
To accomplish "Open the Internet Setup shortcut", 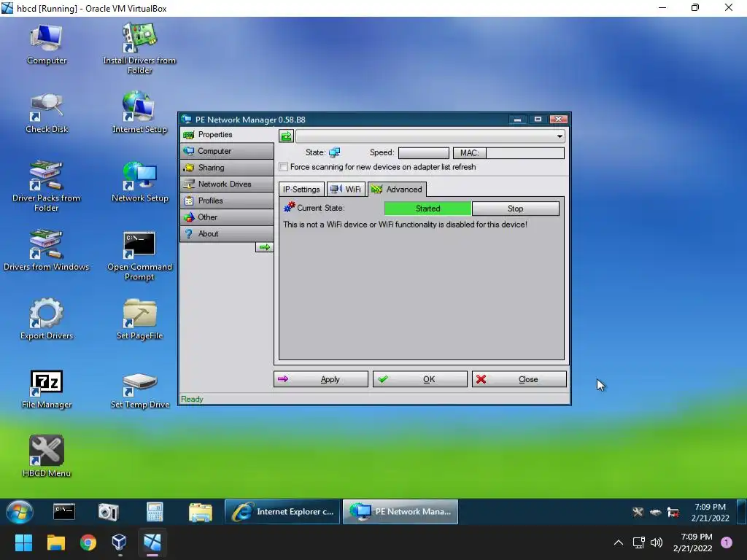I will pos(139,113).
